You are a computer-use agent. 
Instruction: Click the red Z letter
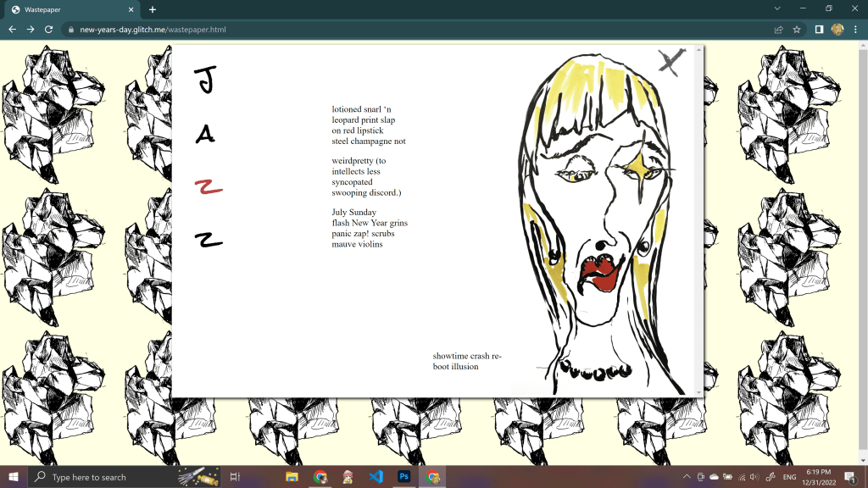pos(208,187)
